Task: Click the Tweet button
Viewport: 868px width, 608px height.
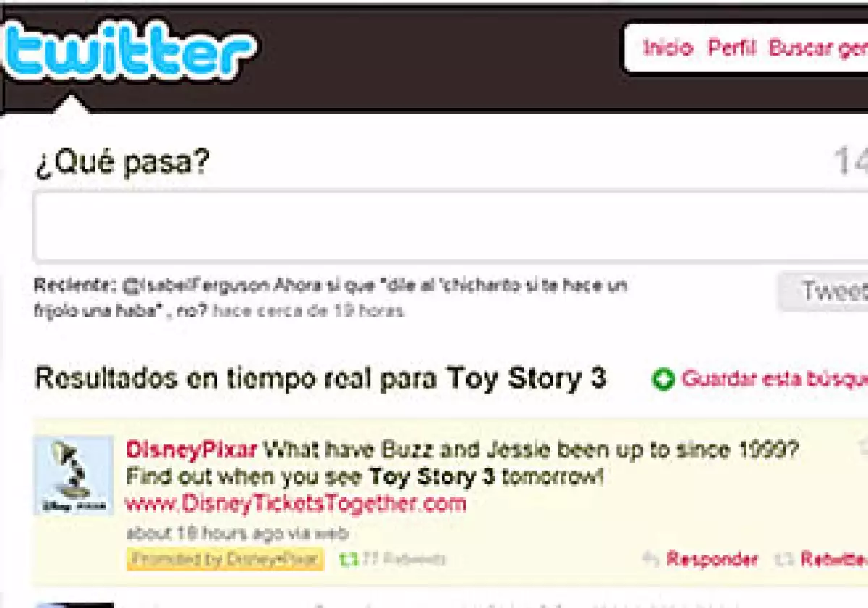Action: (x=823, y=291)
